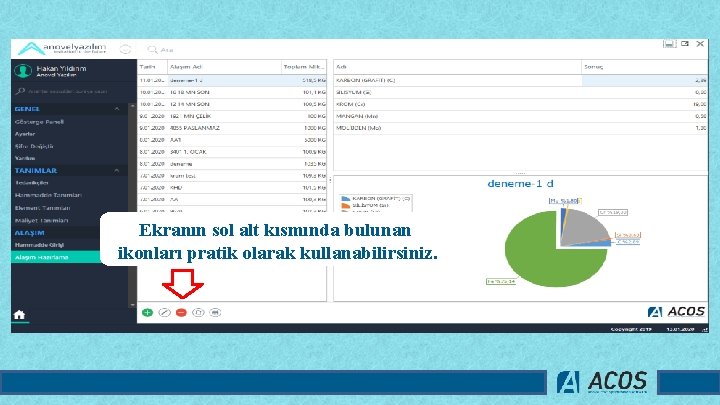The width and height of the screenshot is (720, 405).
Task: Select the MANGAN (Mn) element row
Action: 521,116
